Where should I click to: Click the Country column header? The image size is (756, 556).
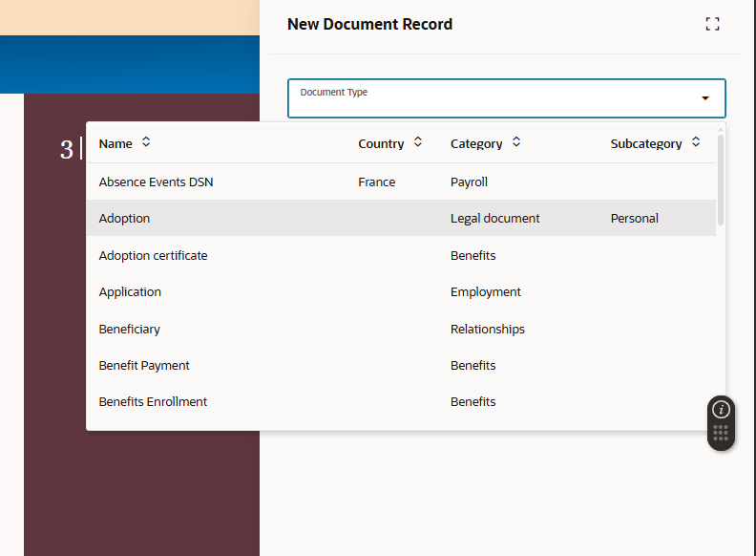coord(381,144)
